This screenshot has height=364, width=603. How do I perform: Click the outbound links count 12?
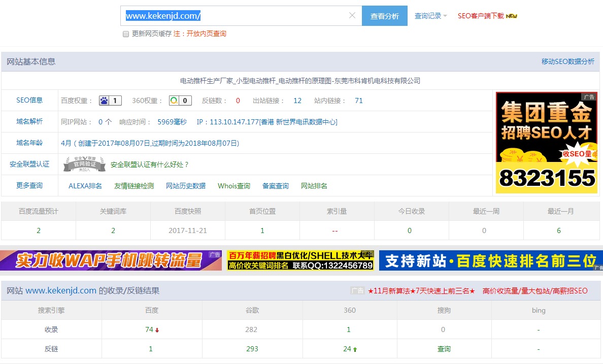(297, 101)
